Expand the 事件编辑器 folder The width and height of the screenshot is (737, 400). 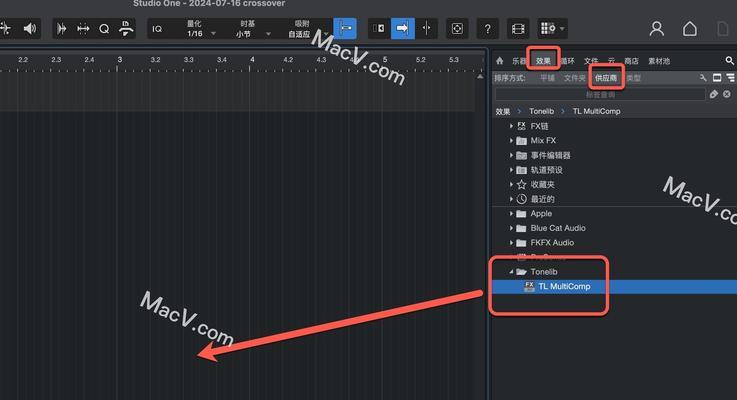[511, 155]
